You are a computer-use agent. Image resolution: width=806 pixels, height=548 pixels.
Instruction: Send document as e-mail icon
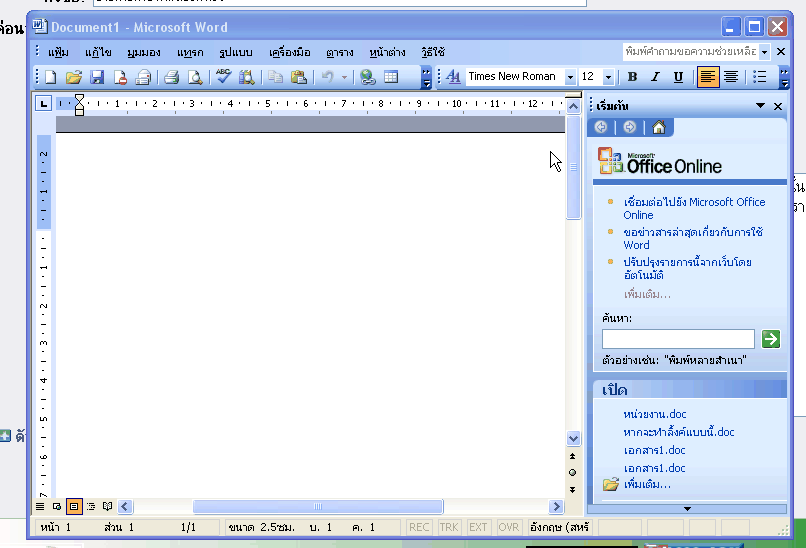click(x=143, y=77)
